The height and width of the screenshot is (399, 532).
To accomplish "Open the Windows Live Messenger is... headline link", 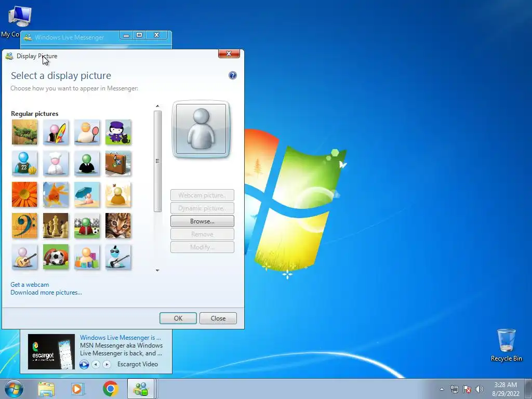I will (121, 338).
